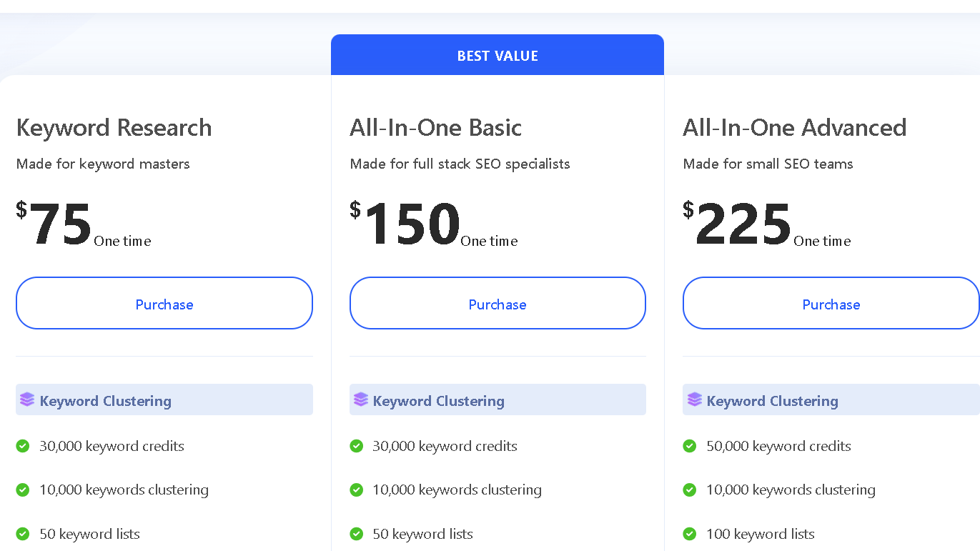Screen dimensions: 980x551
Task: Click '30,000 keyword credits' in All-In-One Basic plan
Action: click(x=445, y=446)
